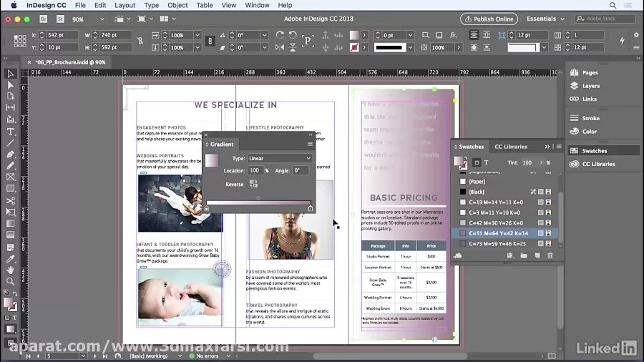
Task: Open the gradient Type Linear dropdown
Action: (280, 158)
